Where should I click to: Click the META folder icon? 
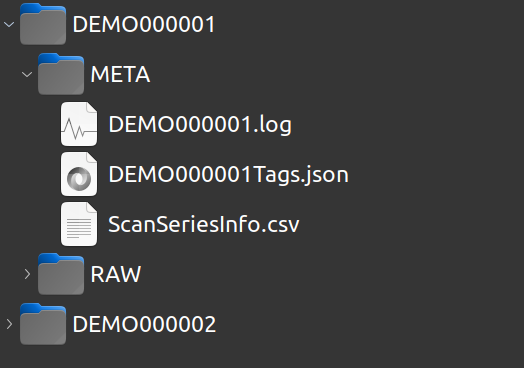pyautogui.click(x=61, y=74)
